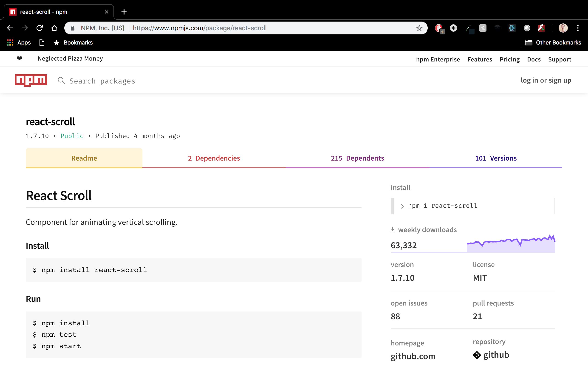Click the React developer tools icon
The image size is (588, 367).
[512, 28]
